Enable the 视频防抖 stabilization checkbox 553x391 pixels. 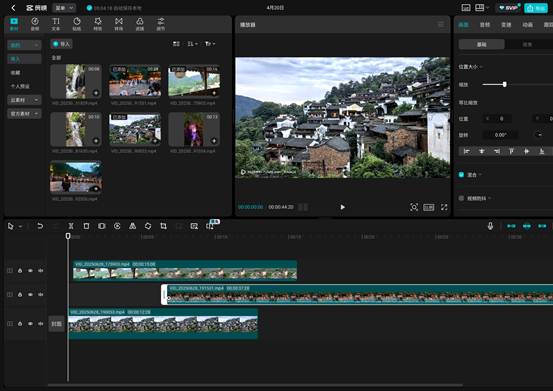pyautogui.click(x=461, y=198)
